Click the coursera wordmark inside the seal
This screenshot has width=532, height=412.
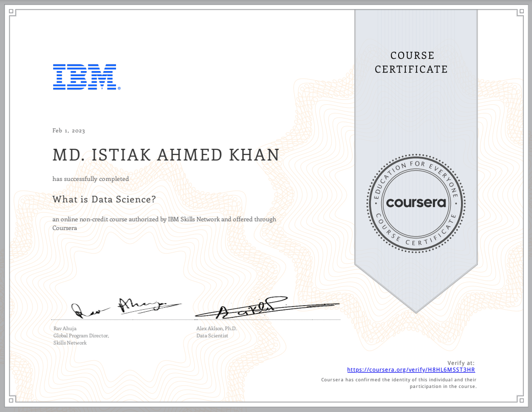coord(415,203)
